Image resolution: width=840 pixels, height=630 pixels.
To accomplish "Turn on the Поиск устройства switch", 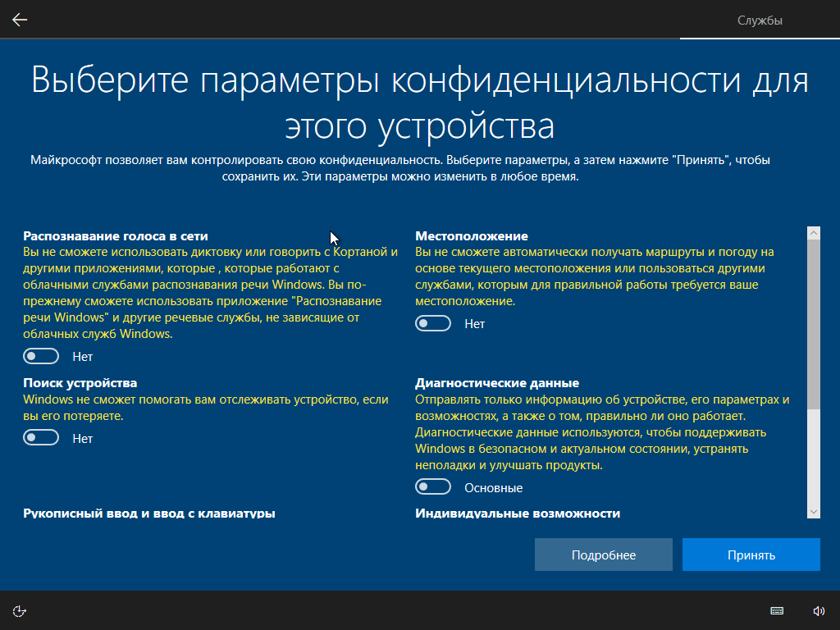I will pyautogui.click(x=42, y=438).
